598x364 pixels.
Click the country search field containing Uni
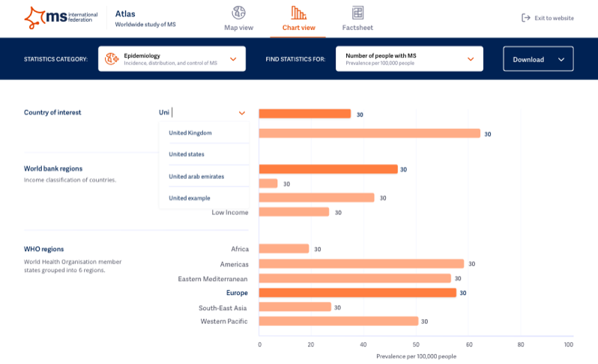[196, 113]
